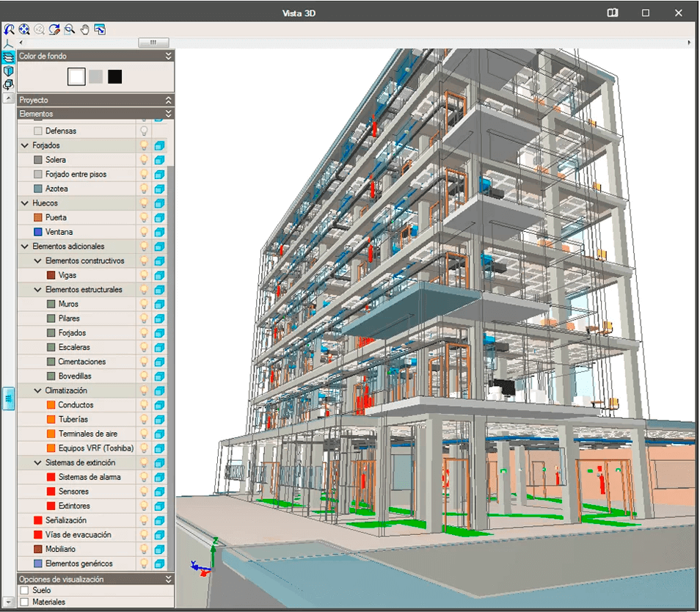Collapse the Color de fondo section
The width and height of the screenshot is (700, 612).
[x=169, y=56]
